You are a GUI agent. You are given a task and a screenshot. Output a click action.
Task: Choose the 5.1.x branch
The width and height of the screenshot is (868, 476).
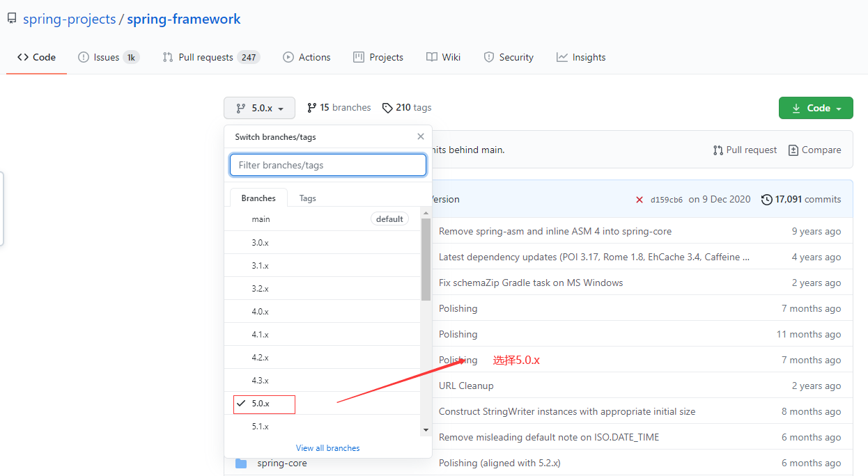coord(323,426)
